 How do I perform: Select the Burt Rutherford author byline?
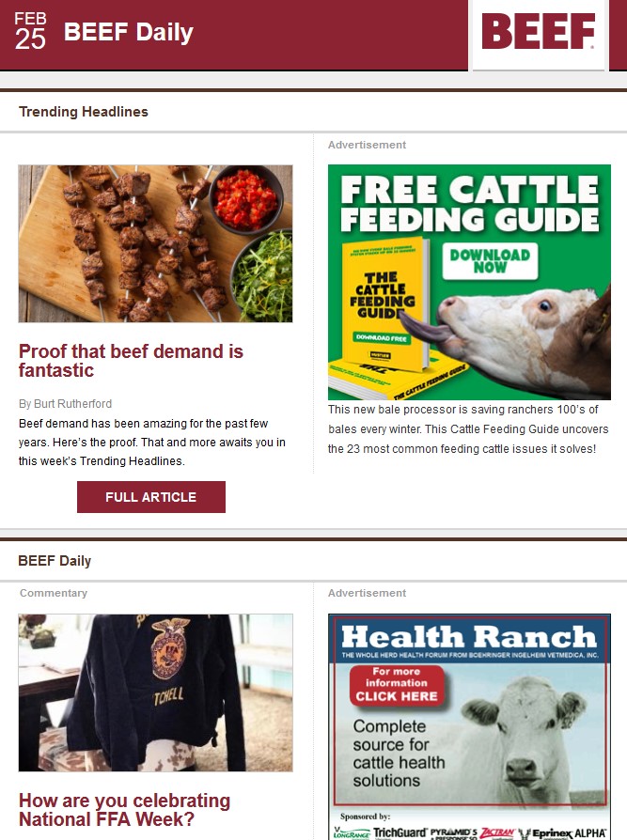(66, 403)
